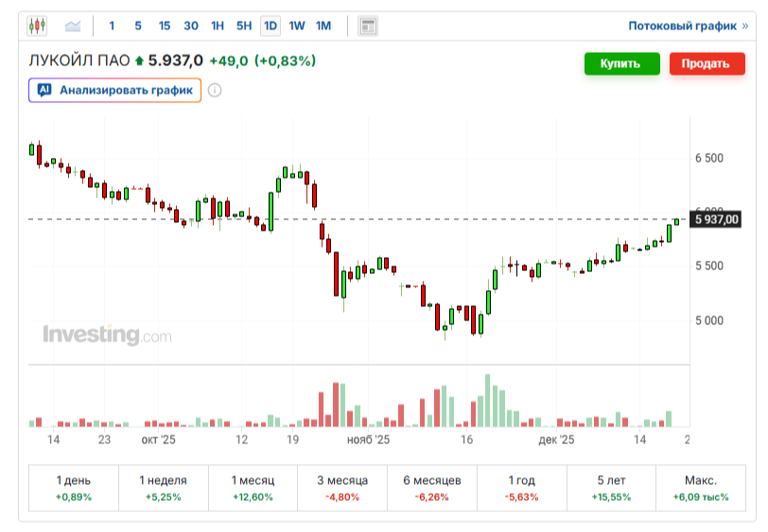
Task: Select the 5H interval
Action: [243, 26]
